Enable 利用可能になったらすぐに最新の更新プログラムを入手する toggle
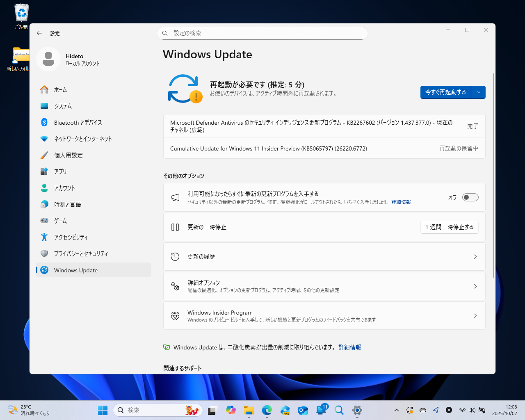Screen dimensions: 525x420 point(470,197)
